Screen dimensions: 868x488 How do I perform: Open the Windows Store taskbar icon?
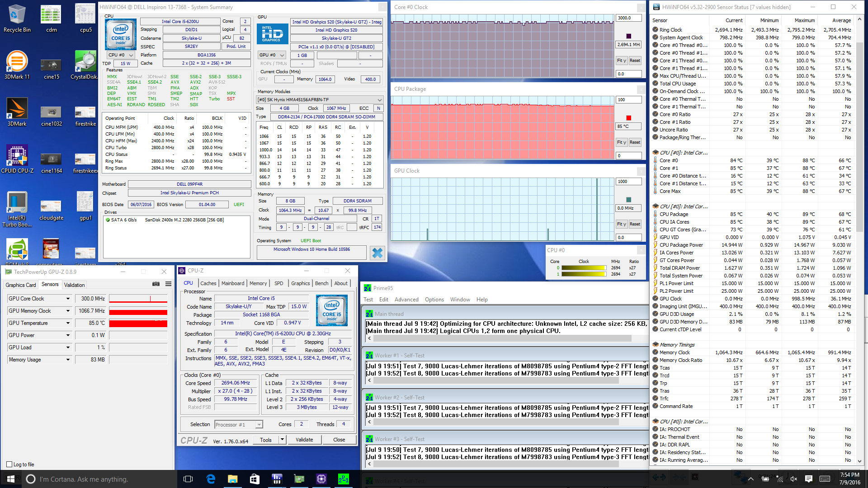(255, 479)
